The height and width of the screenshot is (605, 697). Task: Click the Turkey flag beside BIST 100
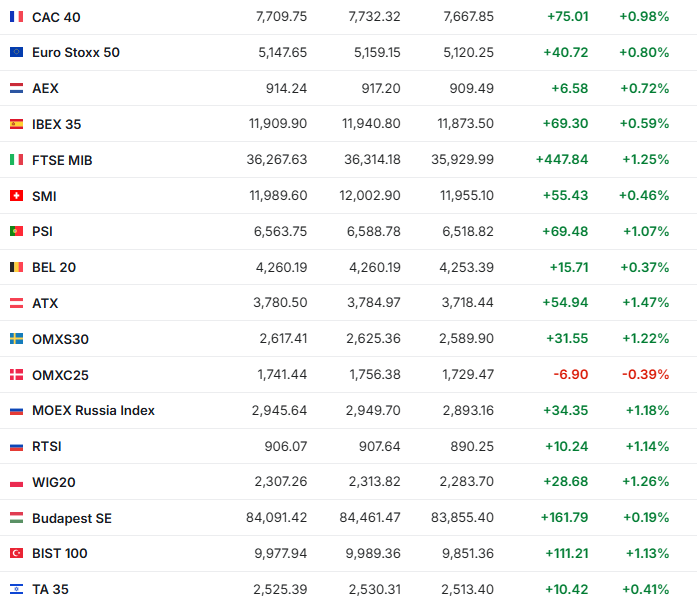pos(16,553)
